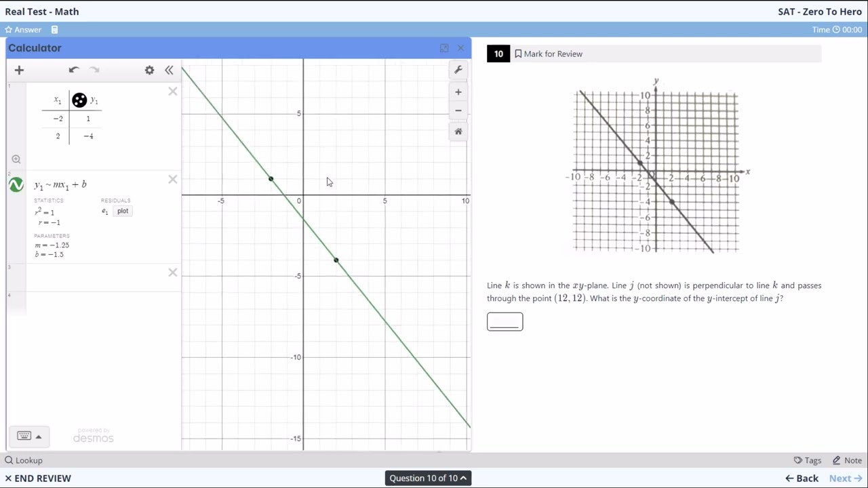868x488 pixels.
Task: Add a Note to question
Action: [x=847, y=460]
